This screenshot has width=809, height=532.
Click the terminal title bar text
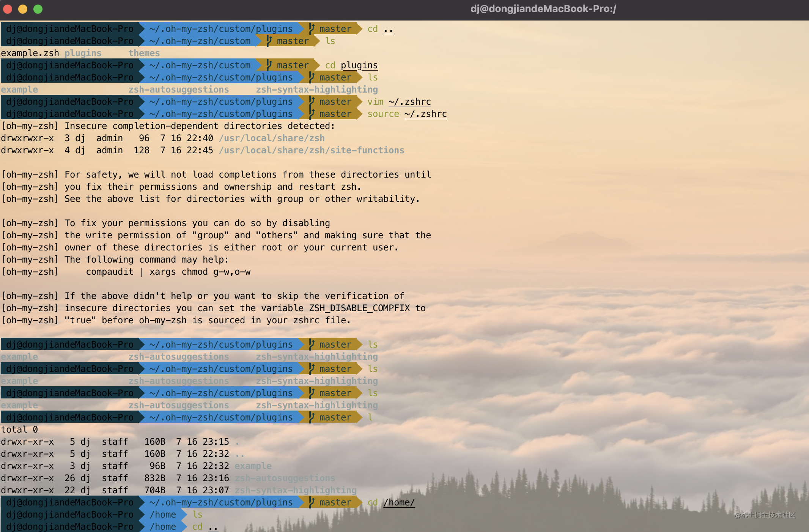point(544,9)
